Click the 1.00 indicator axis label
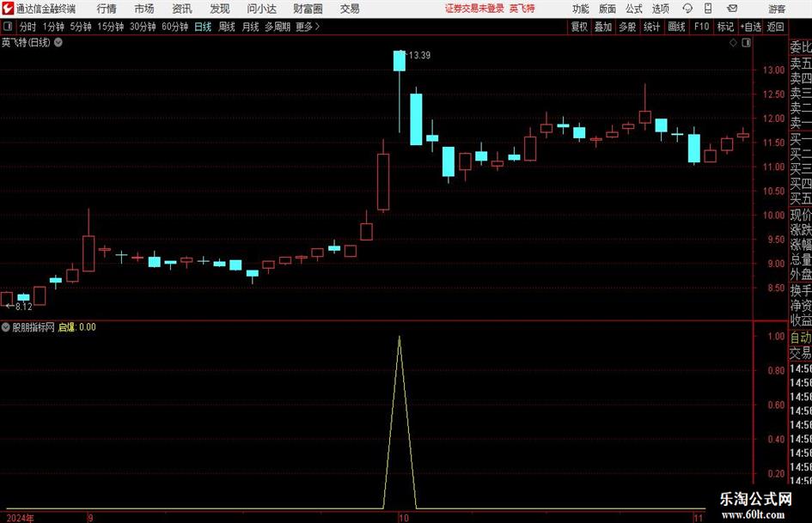The image size is (812, 523). tap(776, 336)
